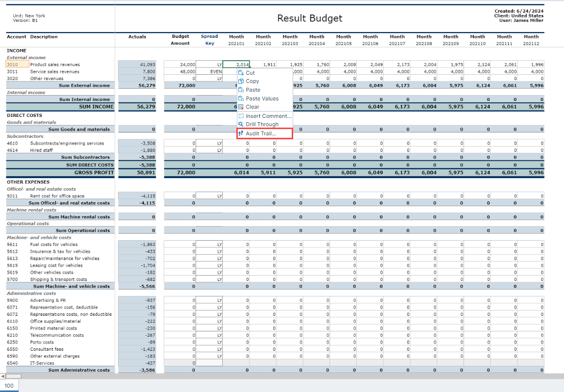Click the left arrow of the horizontal scrollbar

coord(3,376)
